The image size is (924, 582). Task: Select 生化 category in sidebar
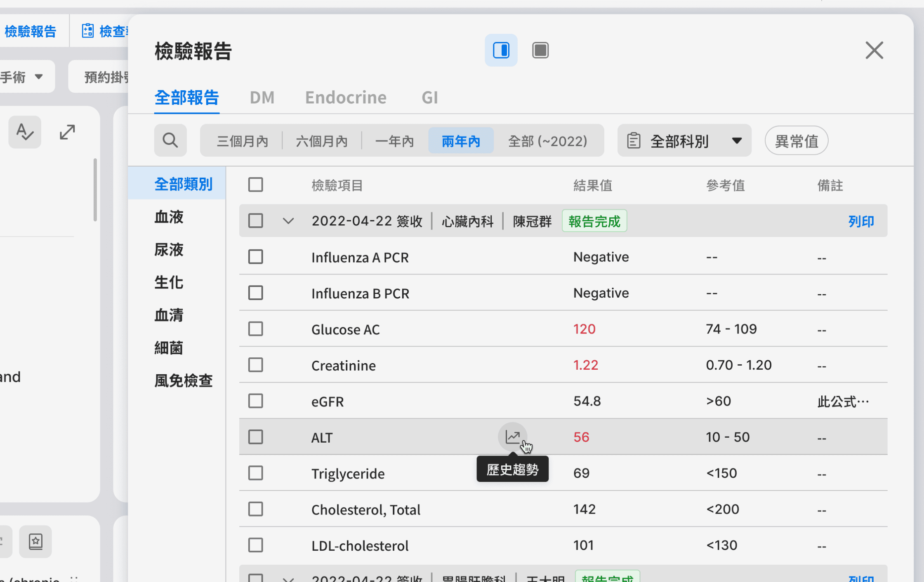(x=169, y=282)
